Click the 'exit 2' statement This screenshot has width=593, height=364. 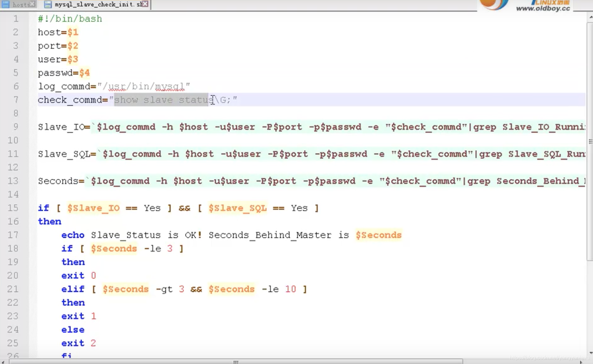click(x=79, y=343)
